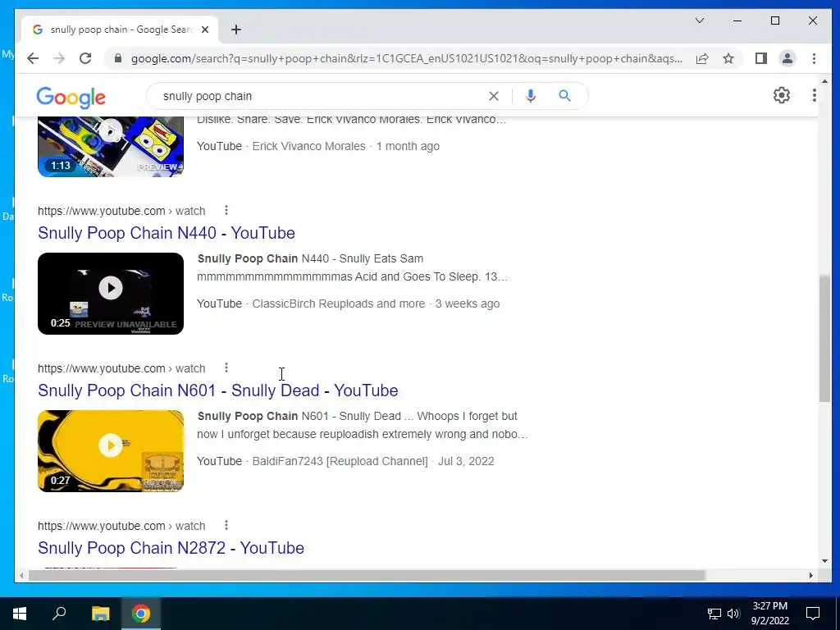Open the Google logo homepage link
This screenshot has height=630, width=840.
tap(71, 98)
